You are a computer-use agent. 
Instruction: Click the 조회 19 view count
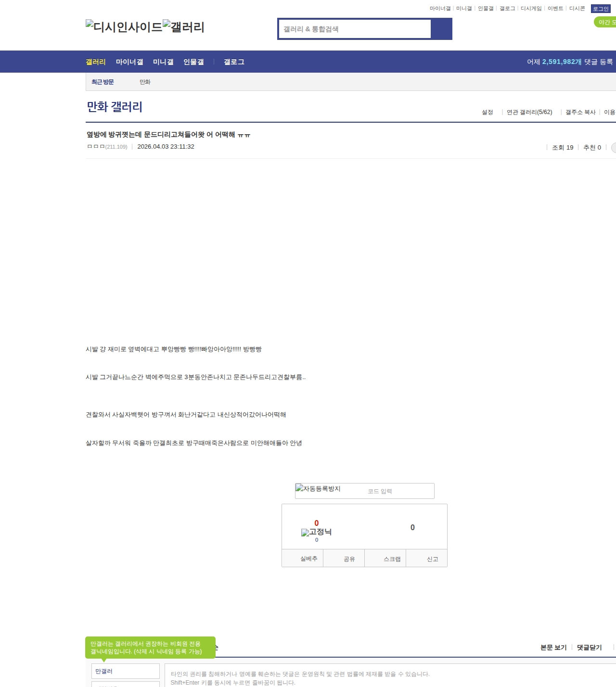pyautogui.click(x=563, y=148)
